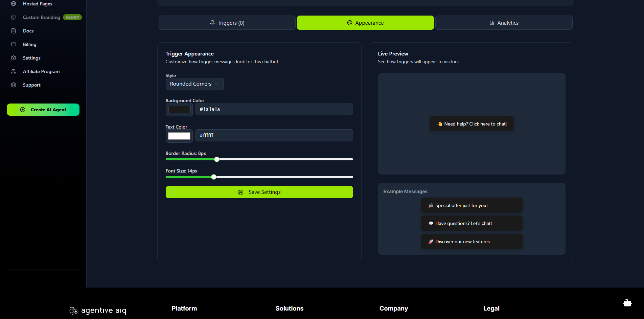Viewport: 644px width, 319px height.
Task: Click the Save Settings button
Action: 259,192
